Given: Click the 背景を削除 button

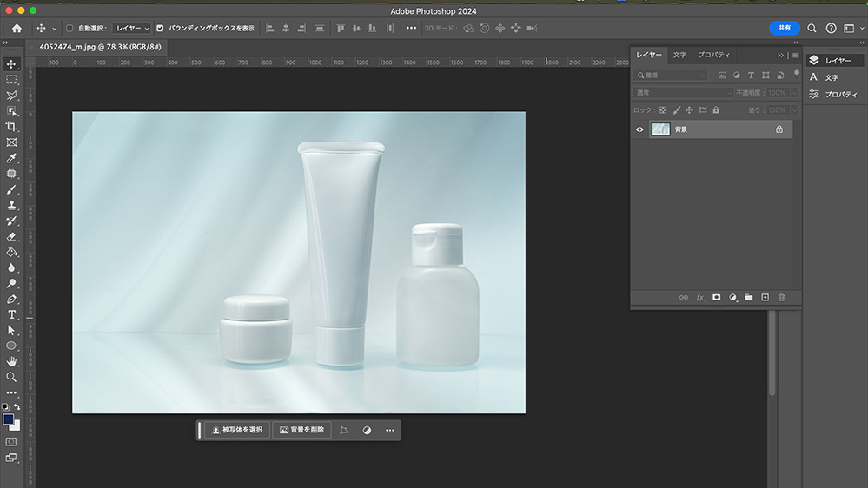Looking at the screenshot, I should (x=301, y=430).
